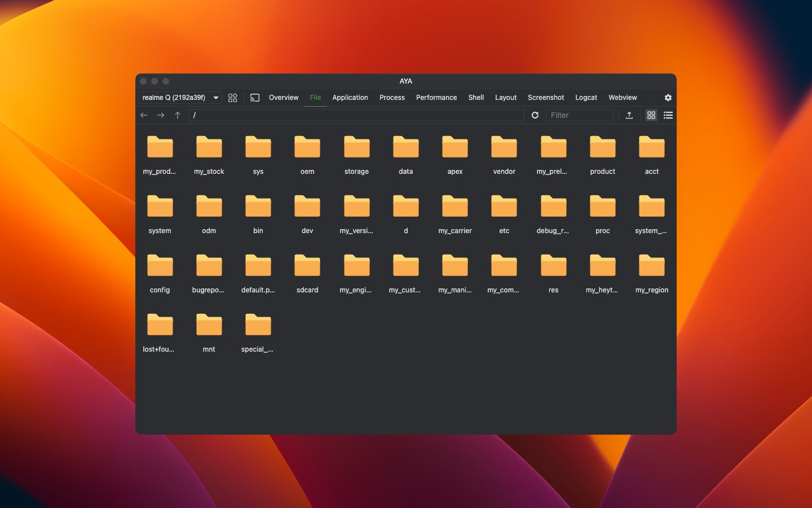Select the sdcard folder icon
The width and height of the screenshot is (812, 508).
[x=307, y=265]
